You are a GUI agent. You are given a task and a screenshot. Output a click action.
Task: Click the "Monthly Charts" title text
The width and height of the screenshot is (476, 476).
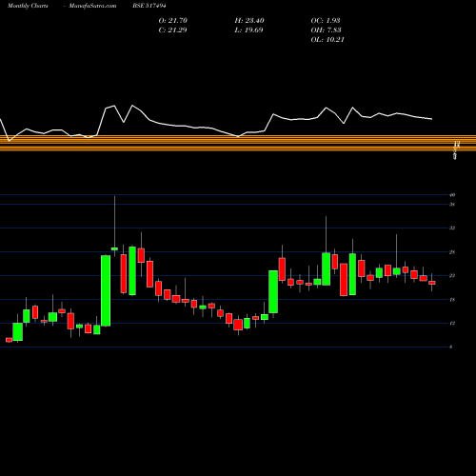28,6
